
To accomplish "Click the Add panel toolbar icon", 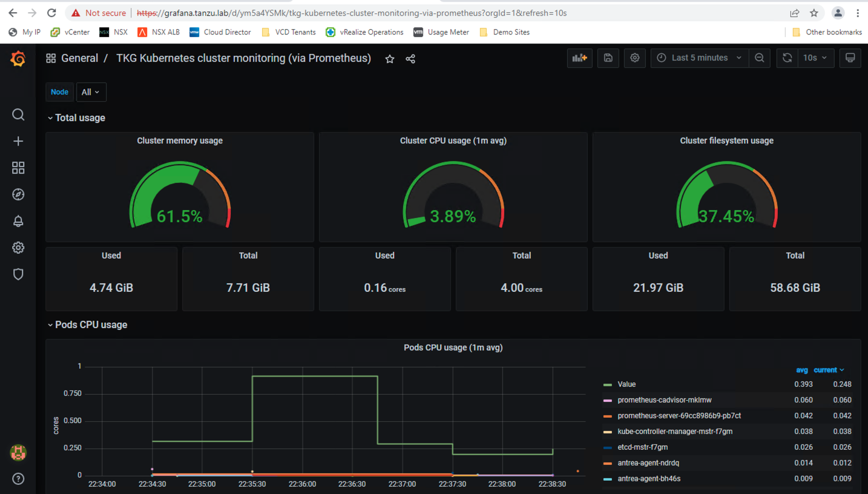I will (579, 58).
